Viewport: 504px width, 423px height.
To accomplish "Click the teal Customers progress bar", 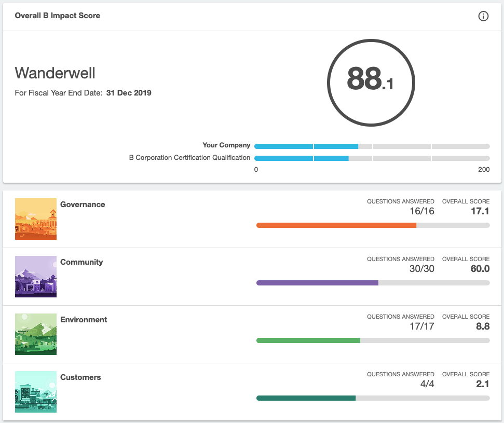I will pos(306,398).
